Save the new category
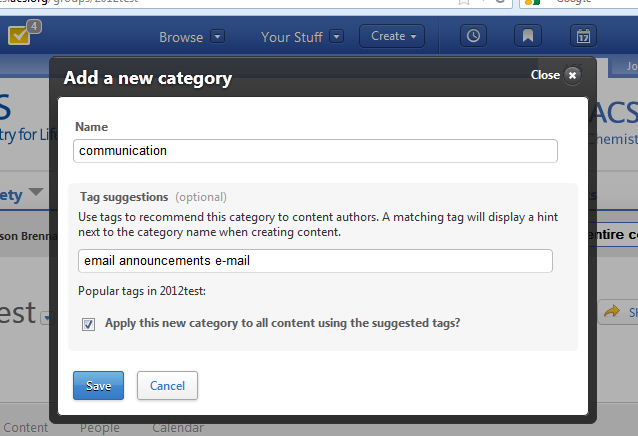The image size is (638, 436). pyautogui.click(x=98, y=385)
